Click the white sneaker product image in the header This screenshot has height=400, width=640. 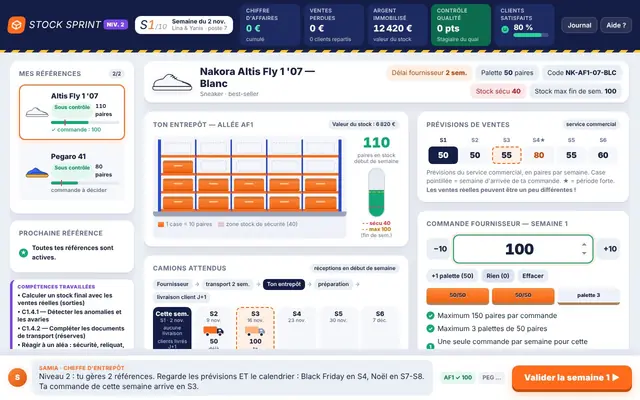point(172,82)
